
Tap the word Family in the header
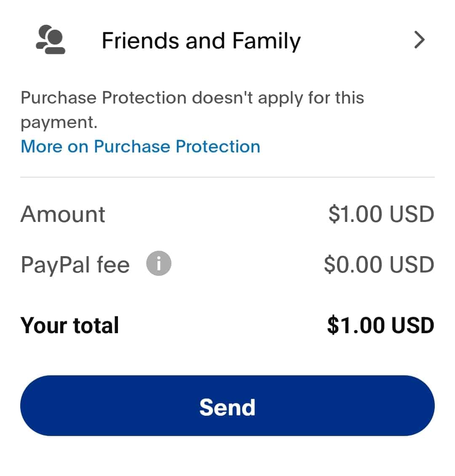267,41
